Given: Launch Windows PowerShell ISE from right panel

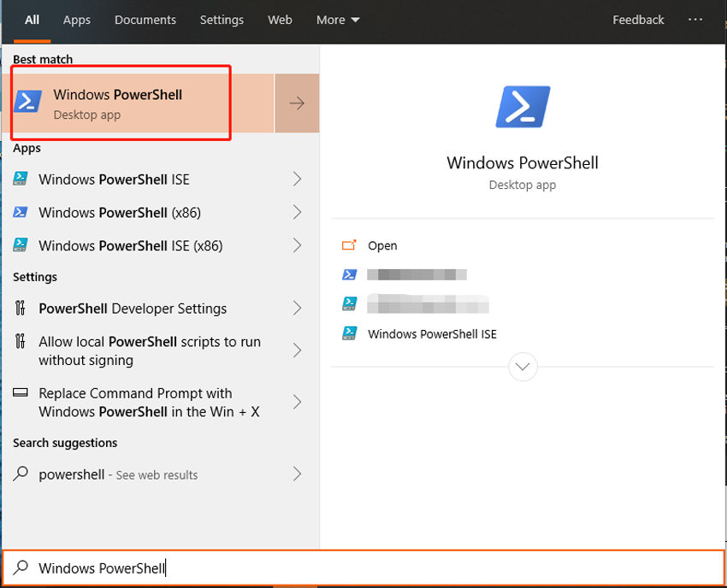Looking at the screenshot, I should click(x=432, y=334).
